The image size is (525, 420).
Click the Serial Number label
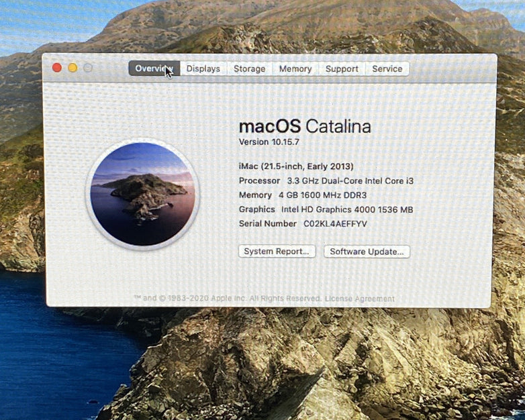pyautogui.click(x=267, y=223)
